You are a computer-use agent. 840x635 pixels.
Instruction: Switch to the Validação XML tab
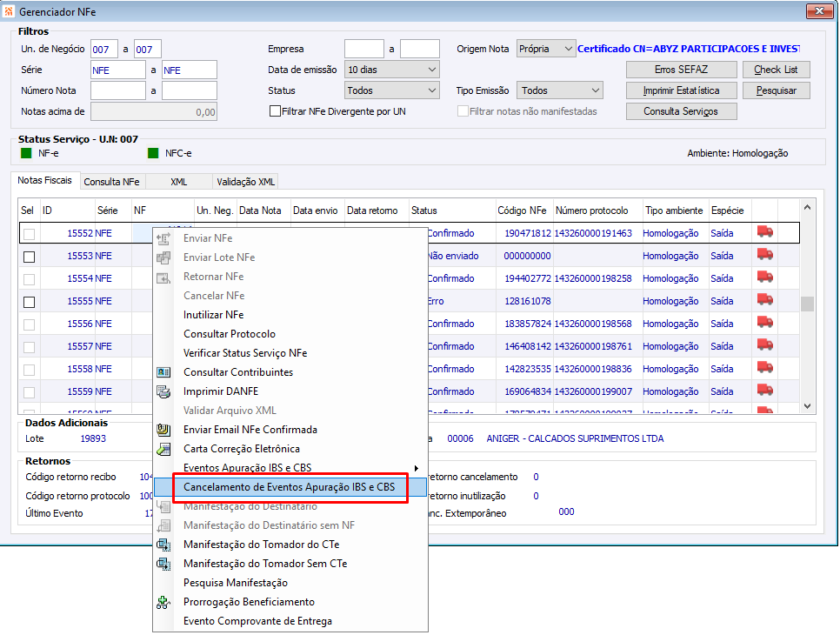[245, 182]
